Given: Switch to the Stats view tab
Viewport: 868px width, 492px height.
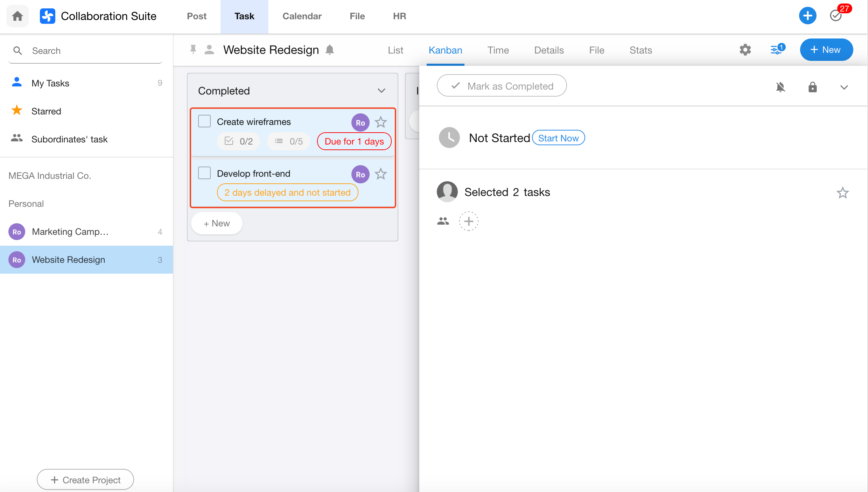Looking at the screenshot, I should click(x=640, y=50).
